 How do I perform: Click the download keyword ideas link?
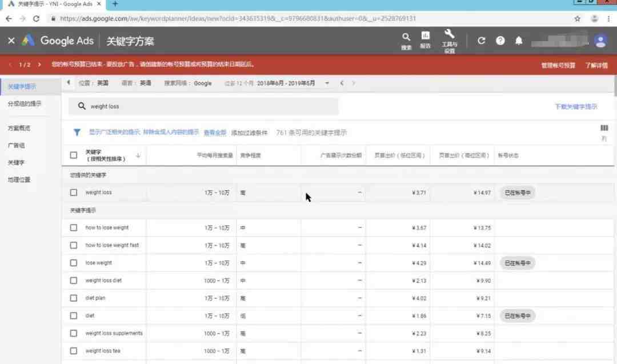point(576,107)
